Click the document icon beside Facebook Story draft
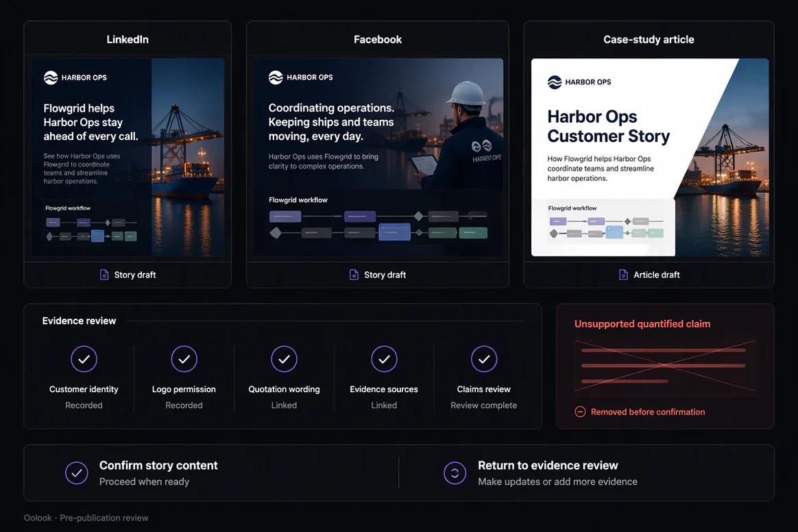The width and height of the screenshot is (798, 532). point(354,275)
